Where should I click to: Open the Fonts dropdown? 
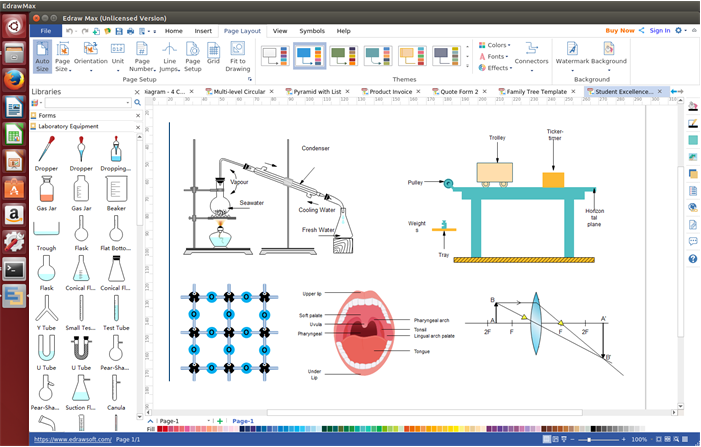click(494, 57)
